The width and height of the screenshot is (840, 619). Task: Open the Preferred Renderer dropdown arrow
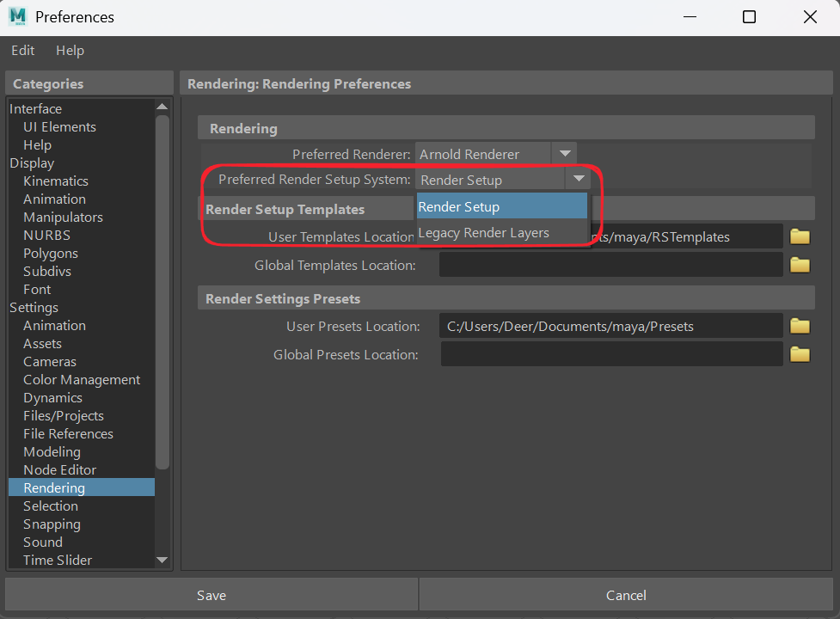565,154
